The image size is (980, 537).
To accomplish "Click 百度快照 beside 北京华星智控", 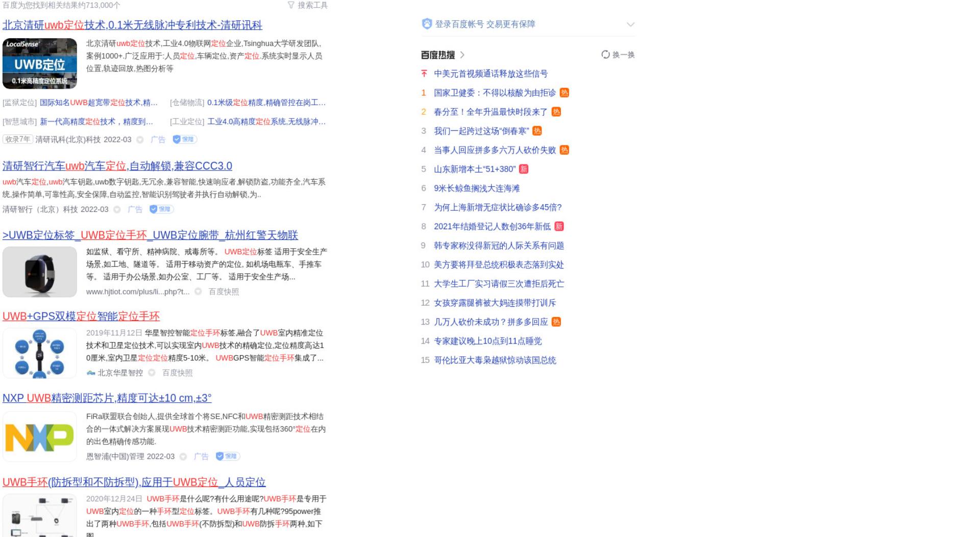I will point(177,373).
